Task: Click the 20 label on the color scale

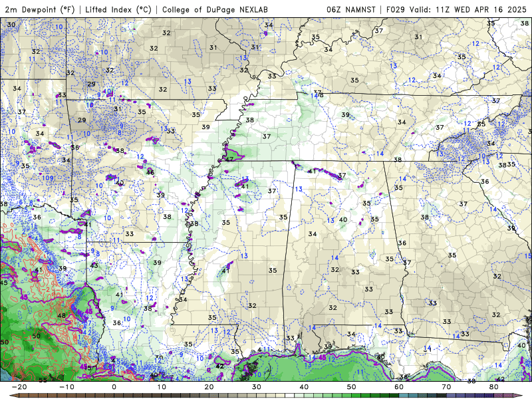Action: 209,387
